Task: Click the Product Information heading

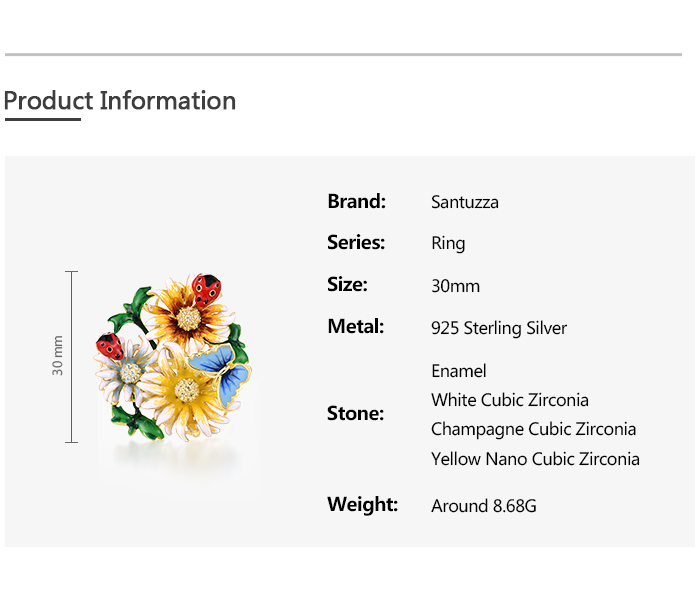Action: tap(120, 101)
